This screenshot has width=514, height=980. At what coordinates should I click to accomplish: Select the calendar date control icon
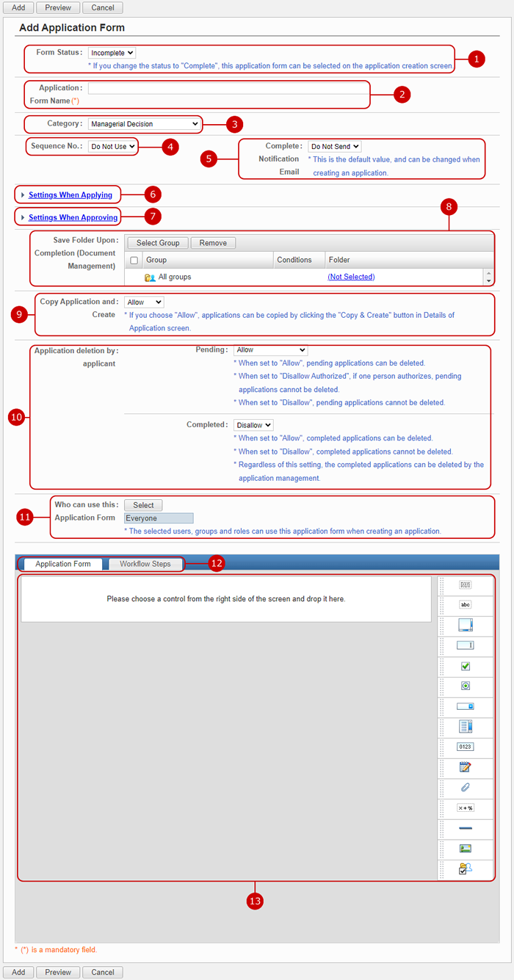(465, 767)
